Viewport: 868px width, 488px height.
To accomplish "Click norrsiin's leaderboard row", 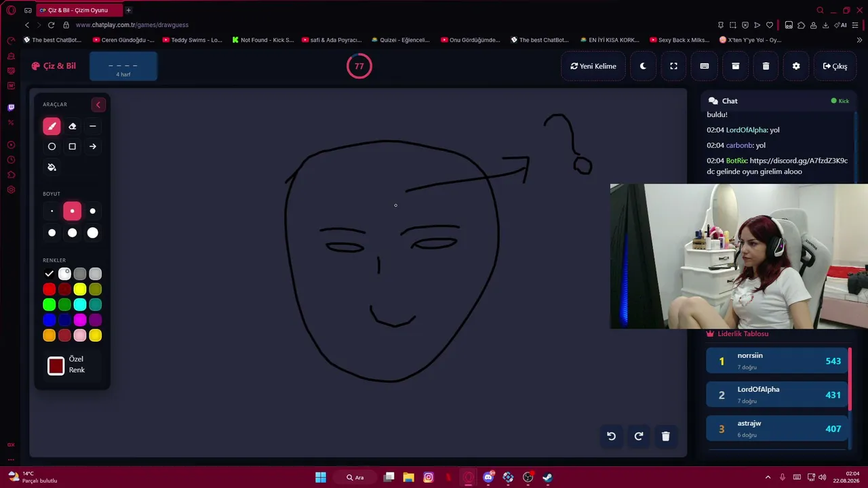I will tap(777, 361).
